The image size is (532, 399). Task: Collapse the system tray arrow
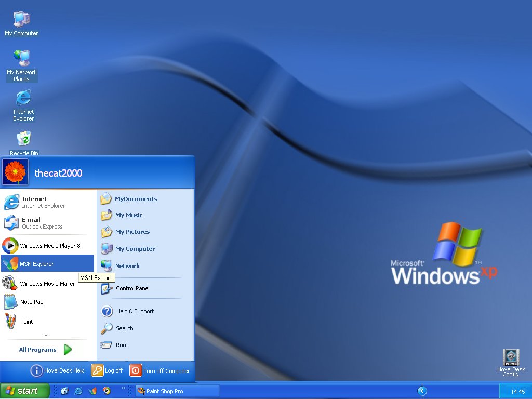pos(422,391)
